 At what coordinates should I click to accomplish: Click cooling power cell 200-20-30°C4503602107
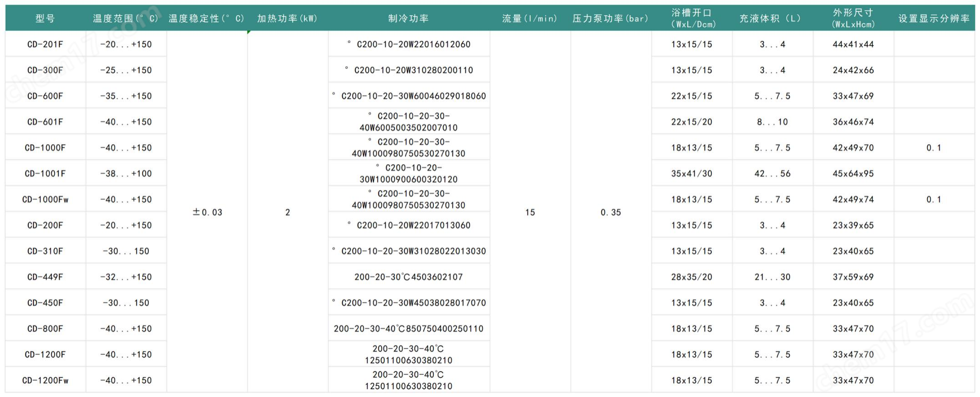409,277
